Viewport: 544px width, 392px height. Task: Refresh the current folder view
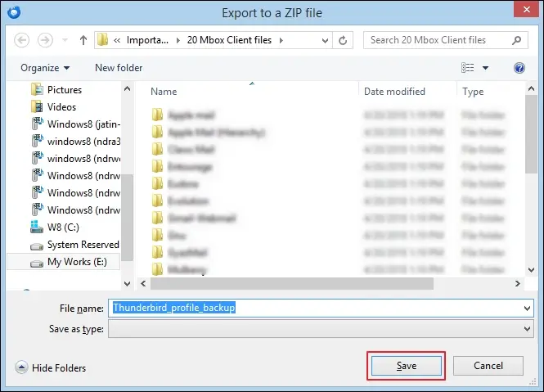[x=343, y=40]
